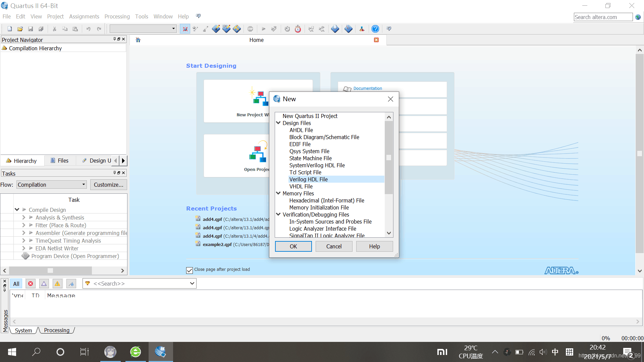Click the Start Compilation play icon
This screenshot has height=362, width=644.
(264, 29)
